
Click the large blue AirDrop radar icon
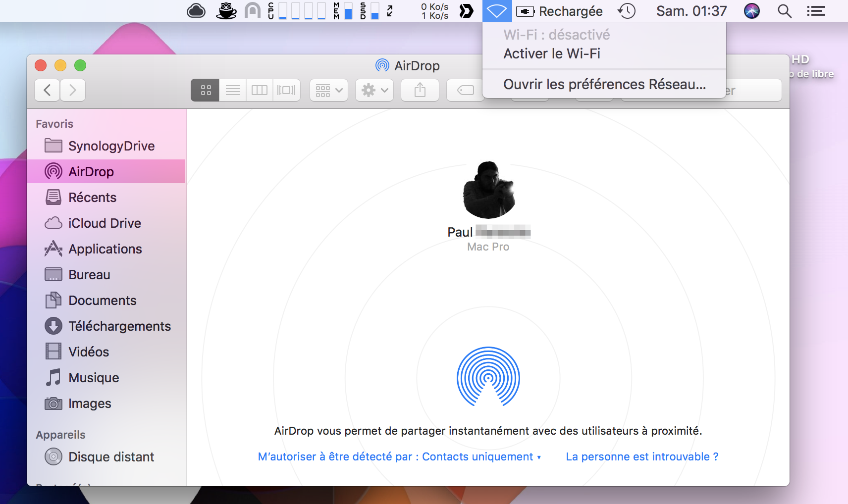coord(488,377)
